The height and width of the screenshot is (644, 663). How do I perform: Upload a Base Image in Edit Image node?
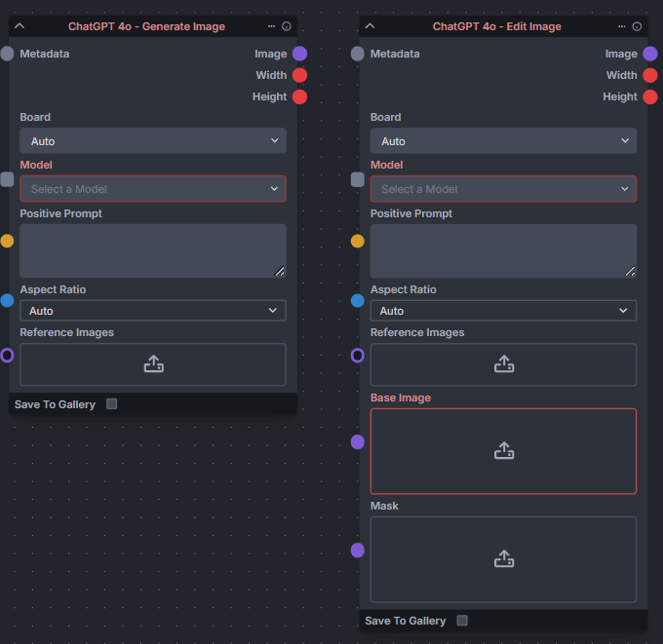[504, 451]
